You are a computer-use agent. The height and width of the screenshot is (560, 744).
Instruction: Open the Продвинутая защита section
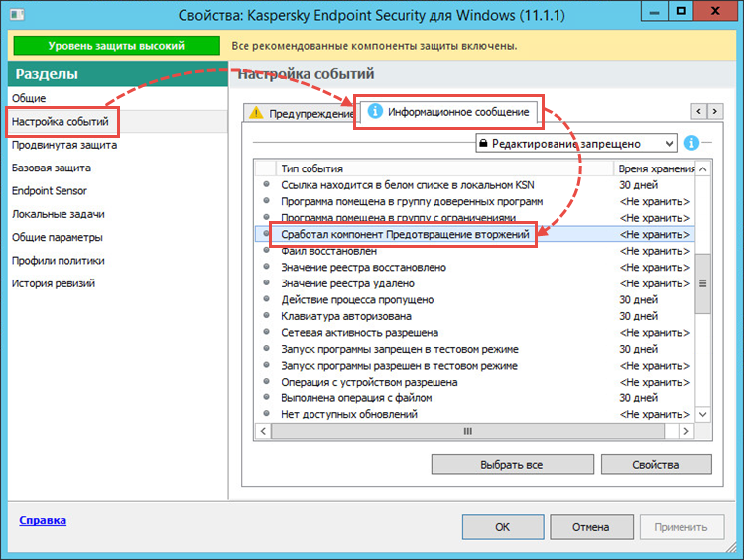[x=64, y=145]
